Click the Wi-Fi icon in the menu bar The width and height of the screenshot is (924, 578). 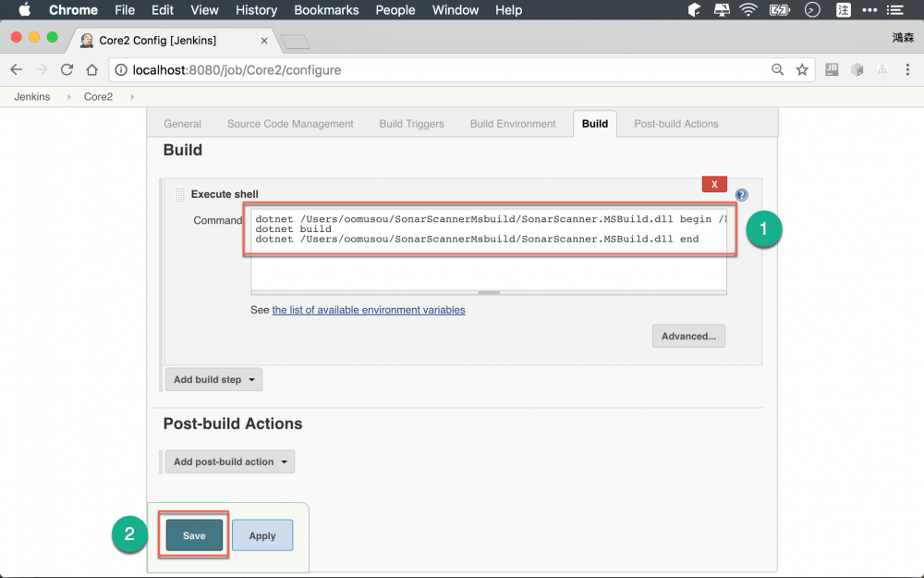click(x=747, y=10)
